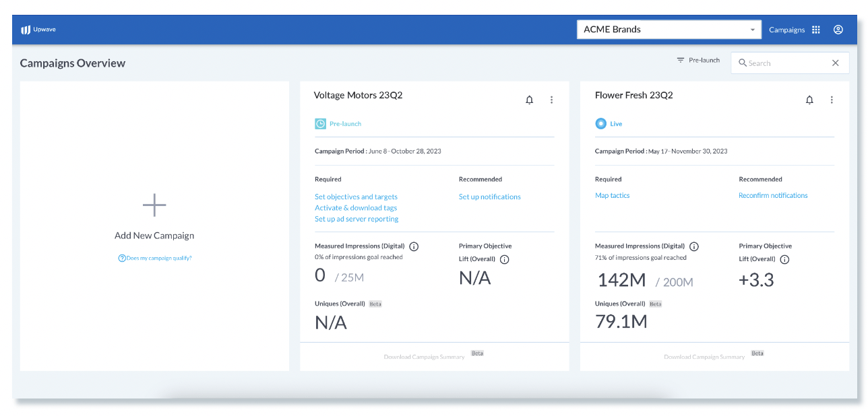Click '0% of impressions goal reached' text

359,257
